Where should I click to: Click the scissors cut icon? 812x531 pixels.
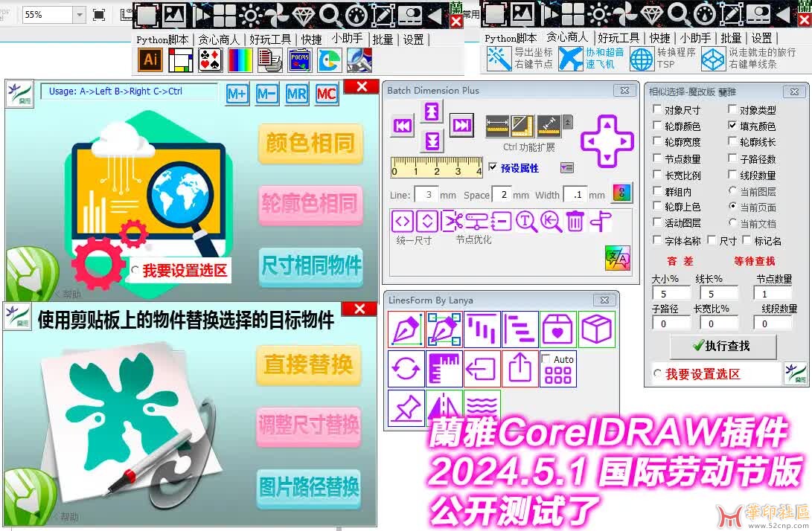click(x=452, y=222)
